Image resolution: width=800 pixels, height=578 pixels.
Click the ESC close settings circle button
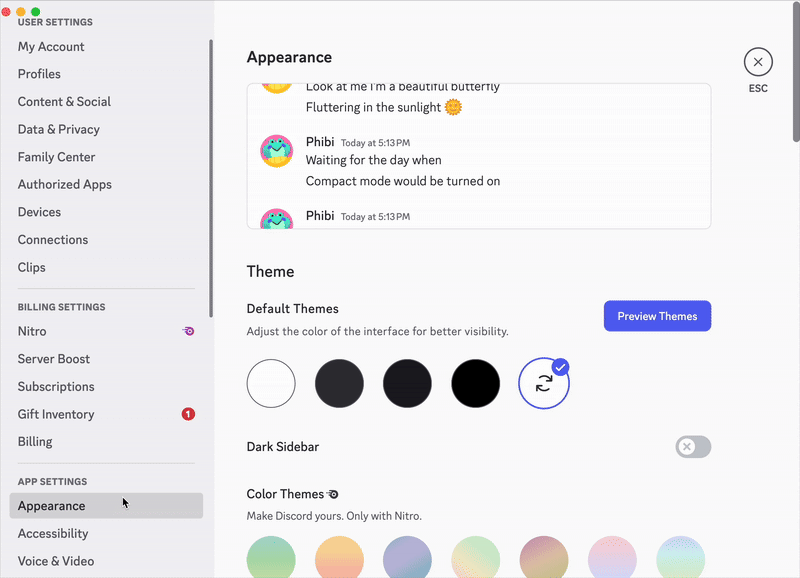coord(758,62)
